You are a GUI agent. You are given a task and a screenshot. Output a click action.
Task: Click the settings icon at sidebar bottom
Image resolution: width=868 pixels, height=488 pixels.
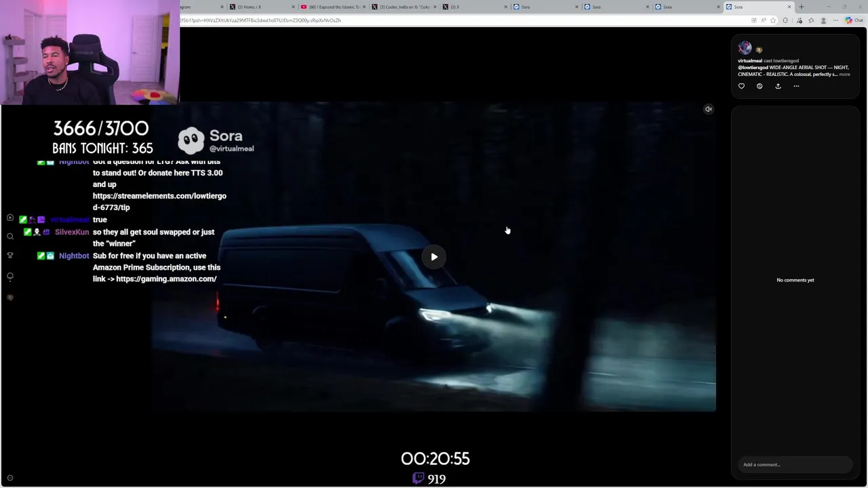[x=10, y=478]
